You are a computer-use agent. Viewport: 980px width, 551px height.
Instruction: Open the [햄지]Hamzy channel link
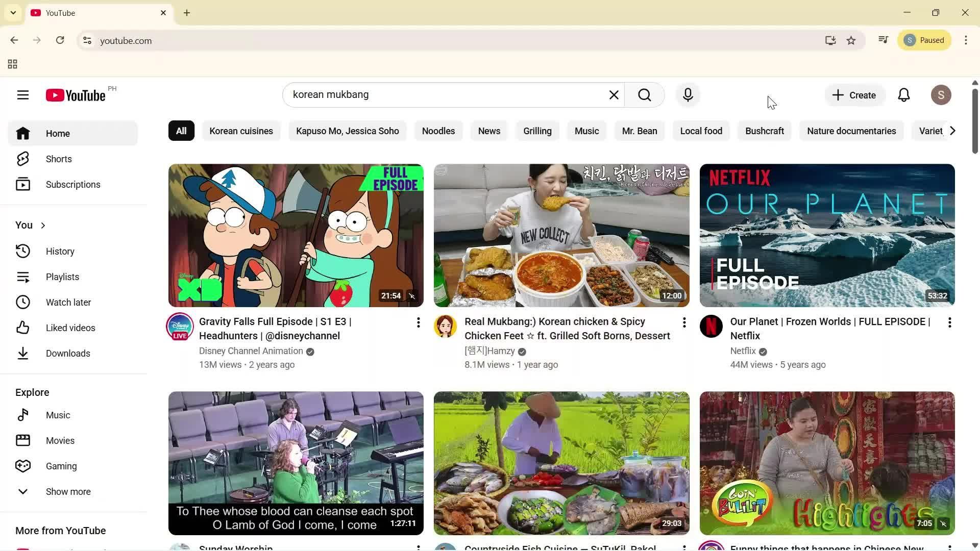[489, 351]
